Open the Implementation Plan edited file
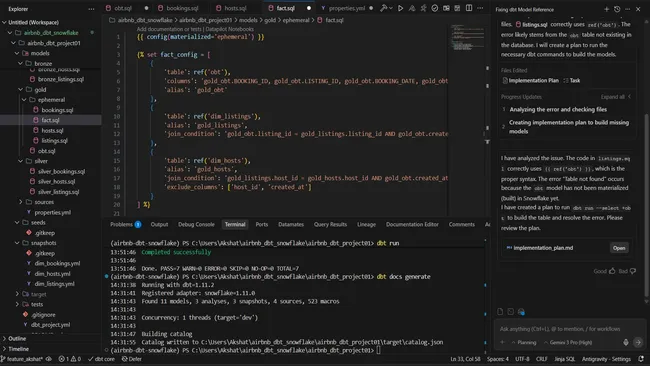Screen dimensions: 650x366 point(530,80)
